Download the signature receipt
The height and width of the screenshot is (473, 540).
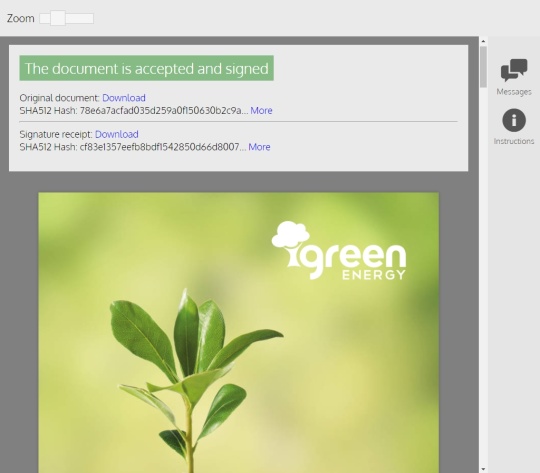pyautogui.click(x=117, y=134)
